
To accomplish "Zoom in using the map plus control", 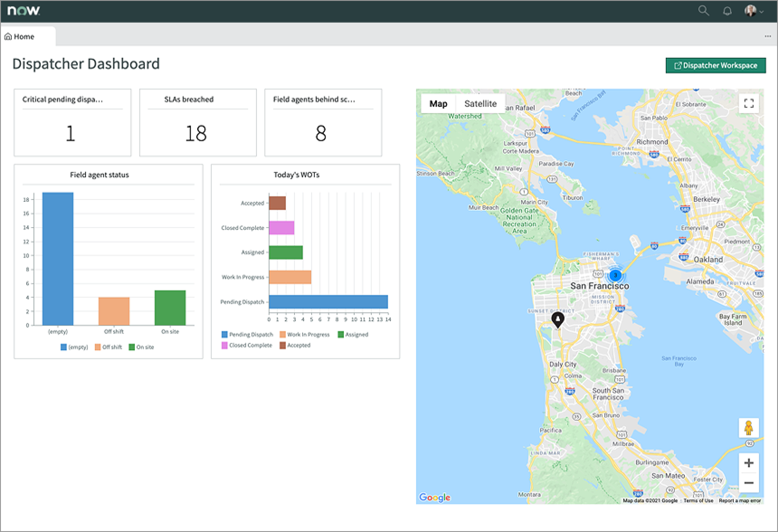I will (x=749, y=463).
